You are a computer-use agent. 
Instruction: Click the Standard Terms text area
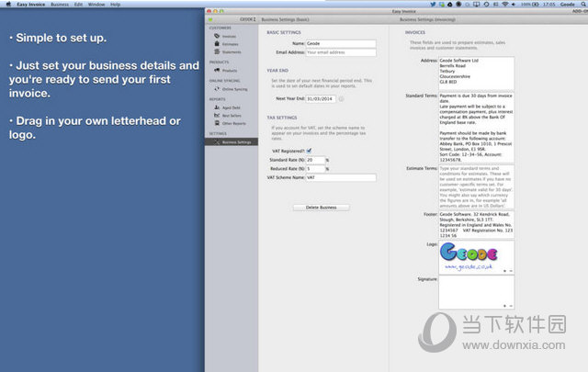[476, 128]
